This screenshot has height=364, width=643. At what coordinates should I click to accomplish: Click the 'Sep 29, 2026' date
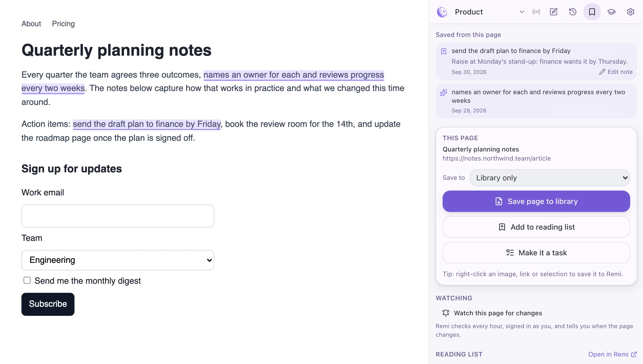(469, 111)
